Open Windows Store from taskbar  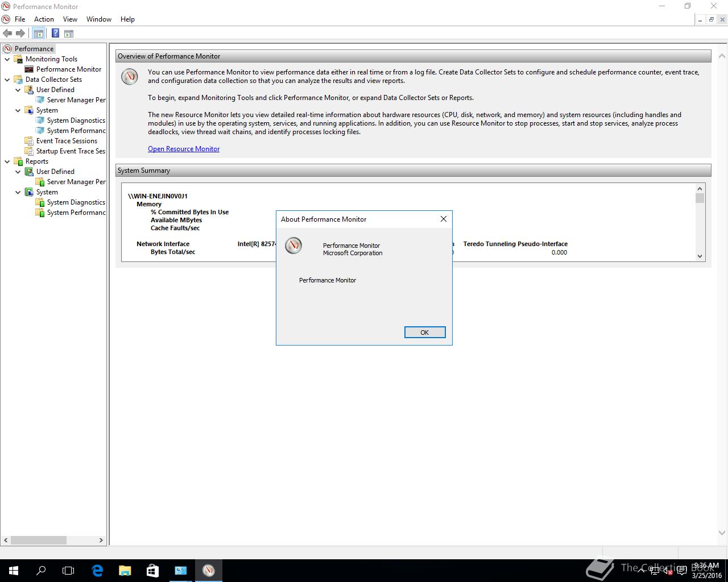152,570
